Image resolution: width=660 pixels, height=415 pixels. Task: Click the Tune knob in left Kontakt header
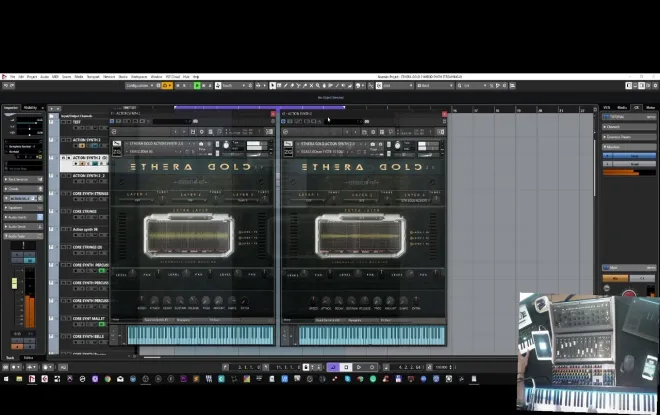coord(226,145)
